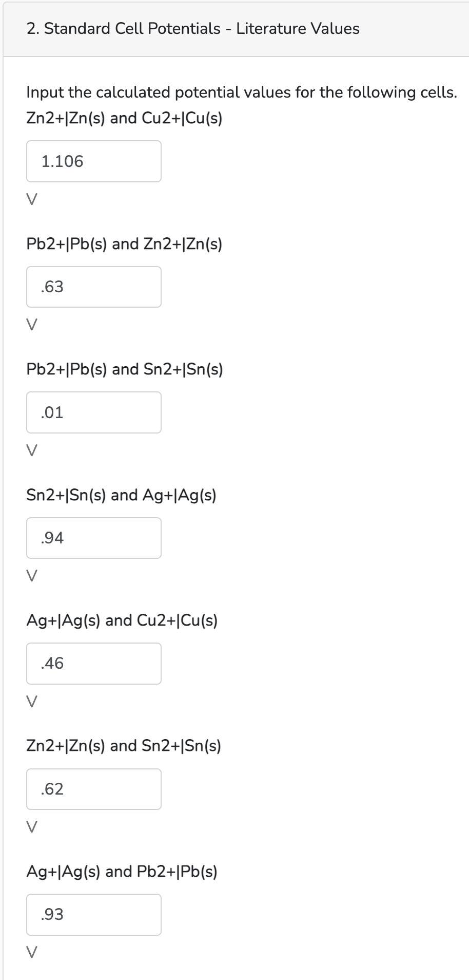Click the .01 input for Pb/Sn cell
469x980 pixels.
[x=93, y=412]
